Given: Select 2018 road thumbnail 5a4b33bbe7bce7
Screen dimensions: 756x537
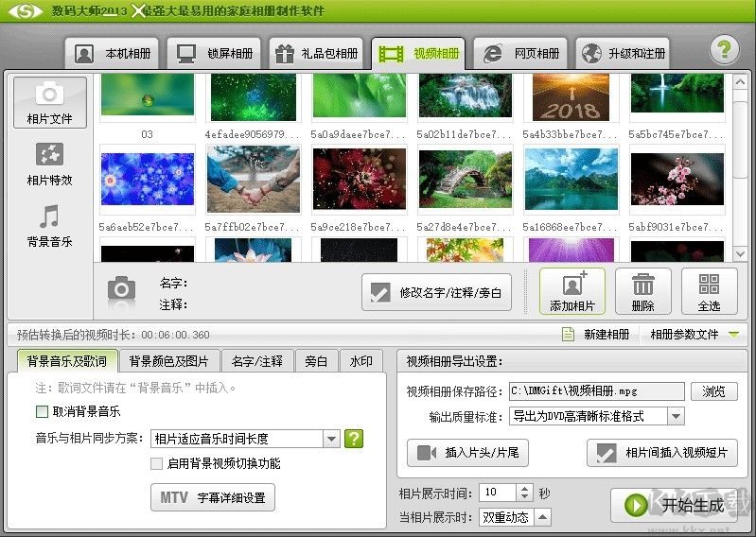Looking at the screenshot, I should pyautogui.click(x=571, y=96).
